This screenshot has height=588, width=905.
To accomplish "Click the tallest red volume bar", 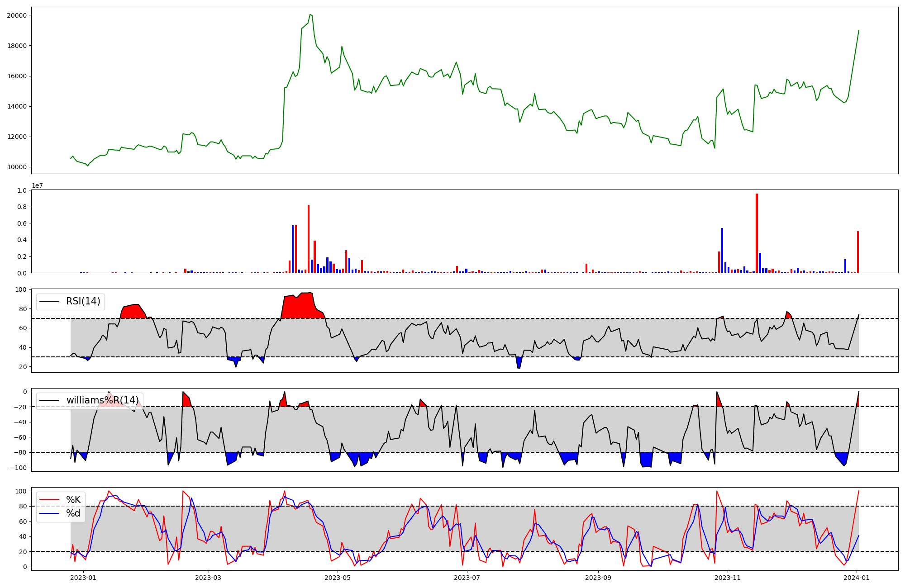I will point(757,233).
